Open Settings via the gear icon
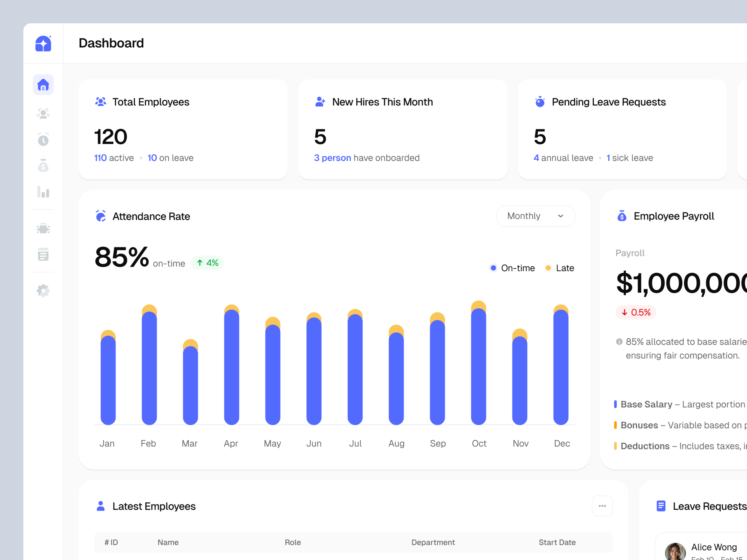The height and width of the screenshot is (560, 747). coord(43,290)
